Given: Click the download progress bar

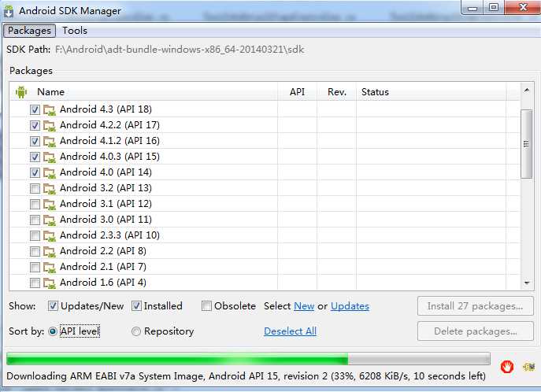Looking at the screenshot, I should (248, 359).
